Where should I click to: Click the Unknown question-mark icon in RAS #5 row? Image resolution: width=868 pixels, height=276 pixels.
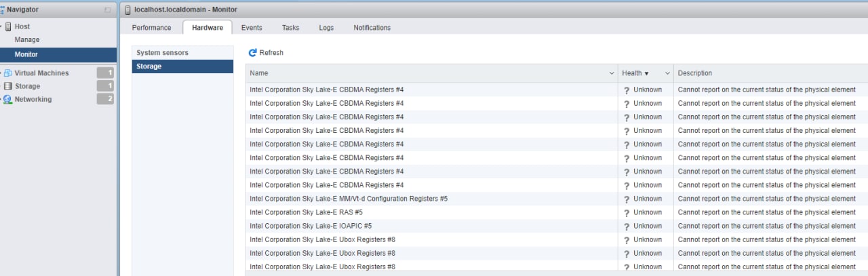(x=627, y=213)
